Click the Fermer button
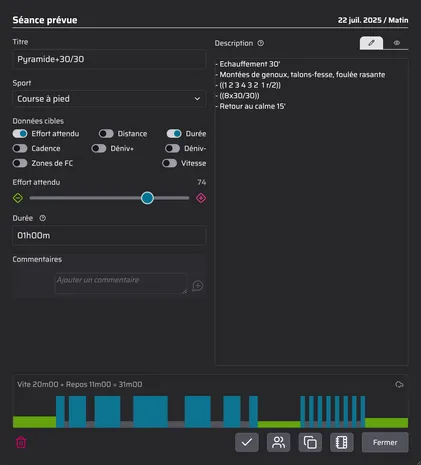 385,442
